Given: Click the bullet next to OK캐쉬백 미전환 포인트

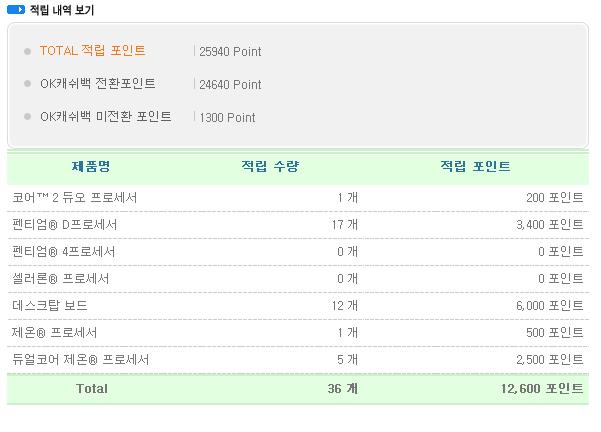Looking at the screenshot, I should [27, 116].
